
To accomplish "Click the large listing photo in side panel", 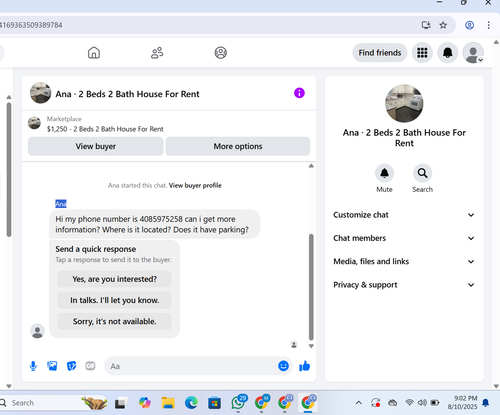I will (x=404, y=103).
